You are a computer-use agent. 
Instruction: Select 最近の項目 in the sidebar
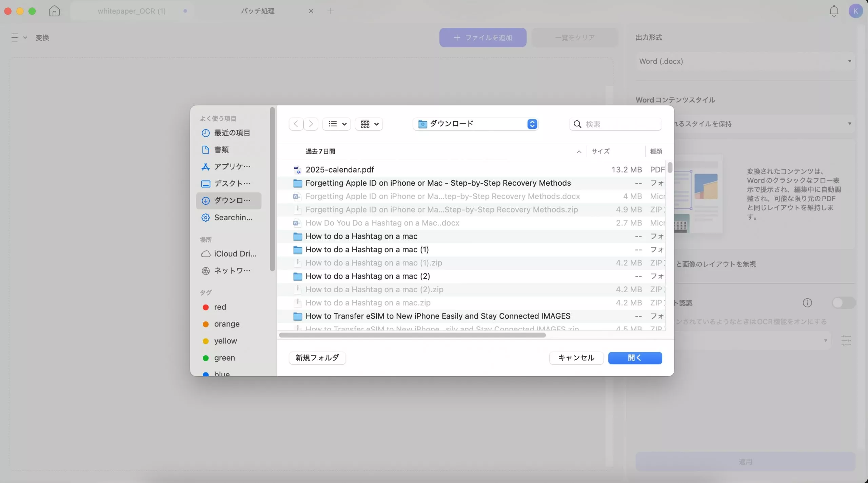232,133
